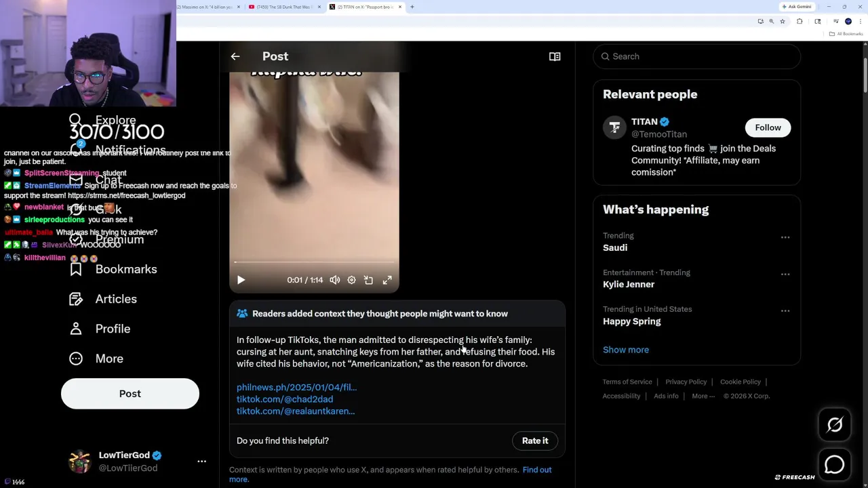Open the Chrome extensions puzzle icon
Screen dimensions: 868x488
(800, 21)
